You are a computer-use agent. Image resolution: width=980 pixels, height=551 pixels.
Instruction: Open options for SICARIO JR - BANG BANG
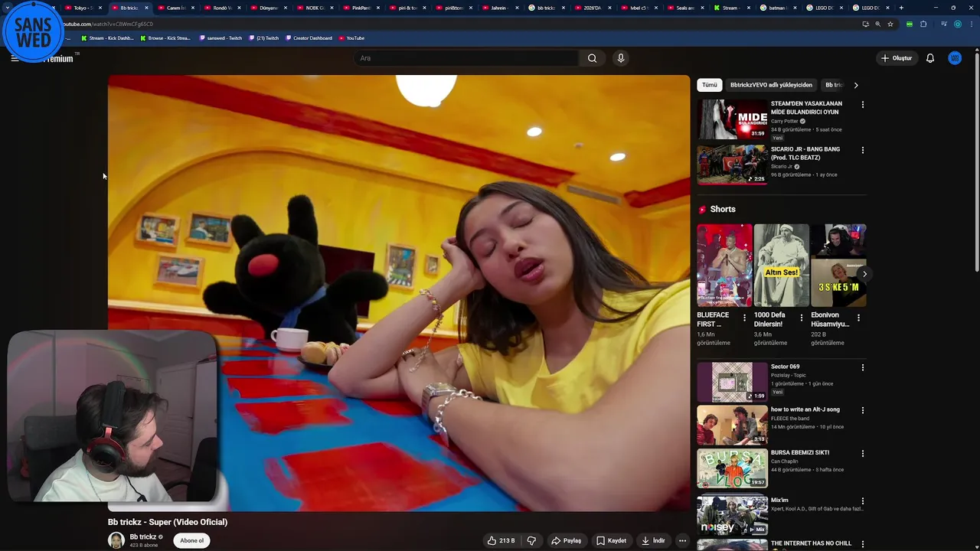pyautogui.click(x=863, y=150)
